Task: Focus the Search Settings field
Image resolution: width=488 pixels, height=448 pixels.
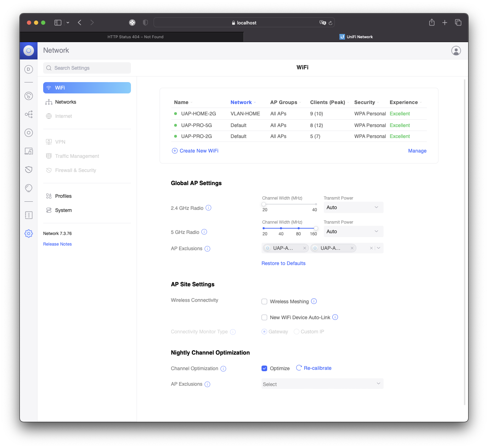Action: [87, 68]
